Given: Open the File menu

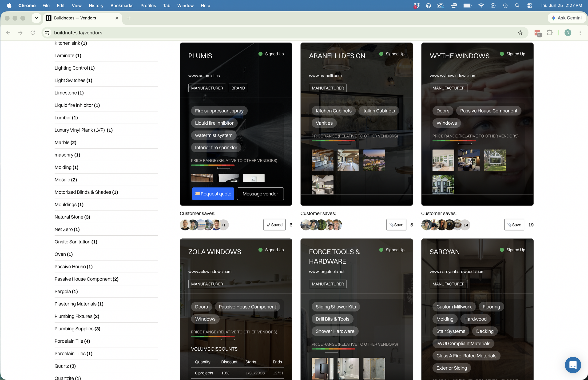Looking at the screenshot, I should [46, 5].
